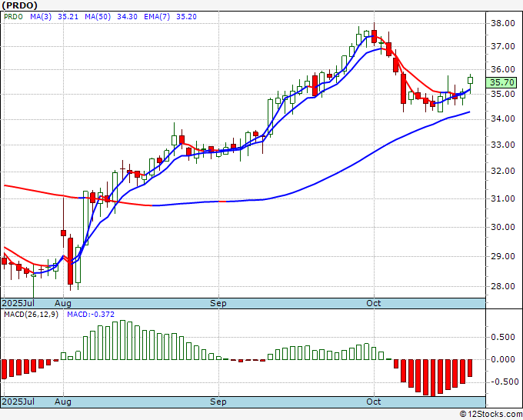Click 2025Jul on the price chart axis

coord(18,303)
